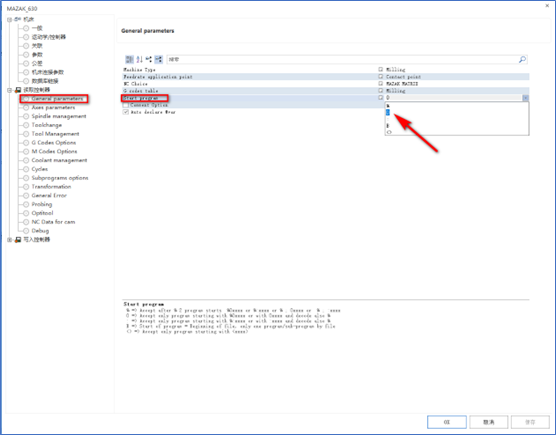Click the cancel button next to OK
Image resolution: width=556 pixels, height=435 pixels.
[489, 422]
